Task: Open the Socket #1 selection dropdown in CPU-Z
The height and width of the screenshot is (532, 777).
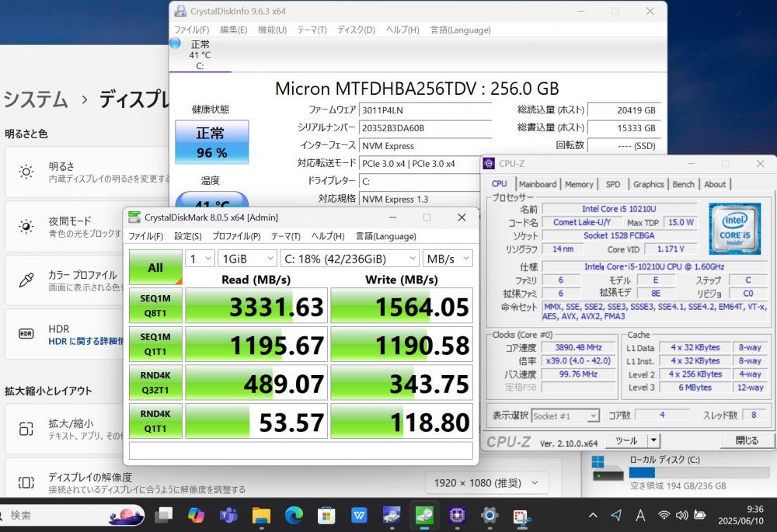Action: pyautogui.click(x=566, y=416)
